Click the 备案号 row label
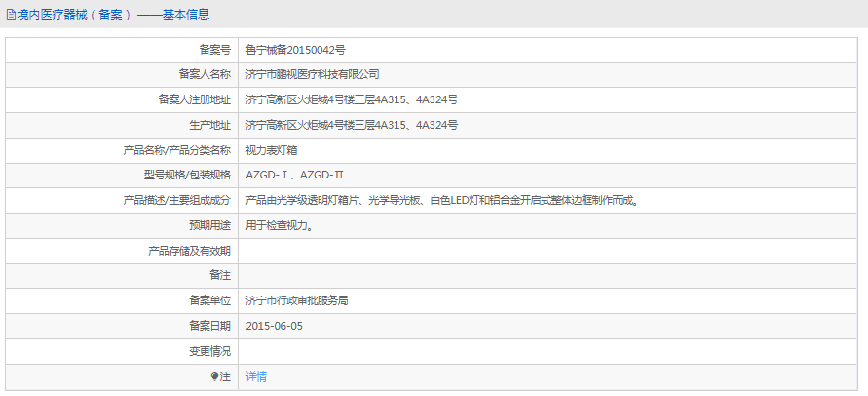The width and height of the screenshot is (868, 396). coord(214,49)
